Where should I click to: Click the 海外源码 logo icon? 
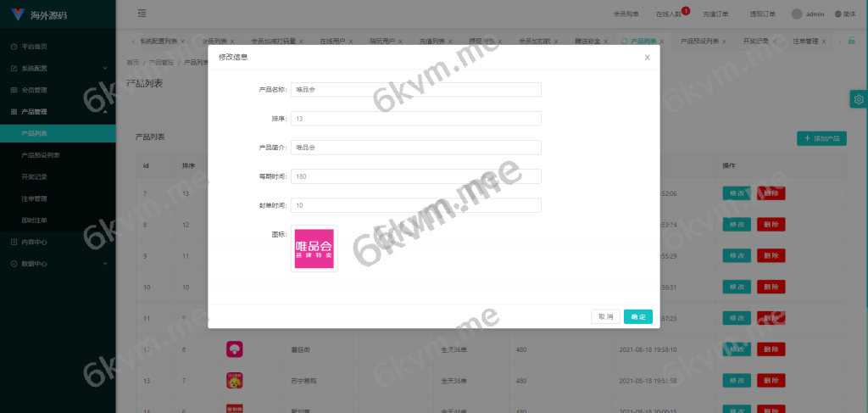[x=19, y=14]
